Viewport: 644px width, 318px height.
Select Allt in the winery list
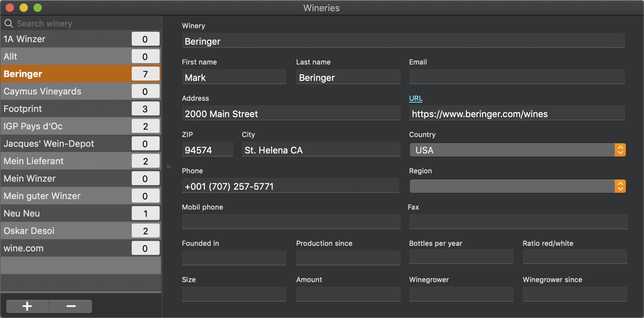click(x=81, y=56)
